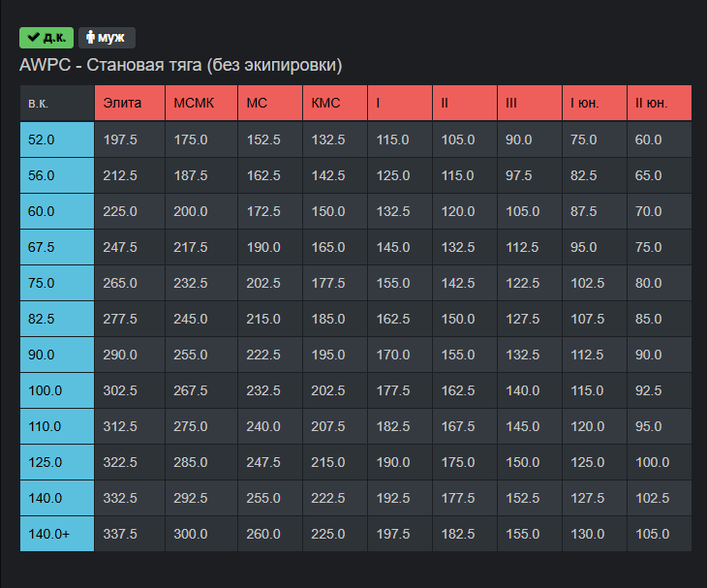
Task: Click Элита value 332.5 in row 140.0
Action: pyautogui.click(x=130, y=498)
